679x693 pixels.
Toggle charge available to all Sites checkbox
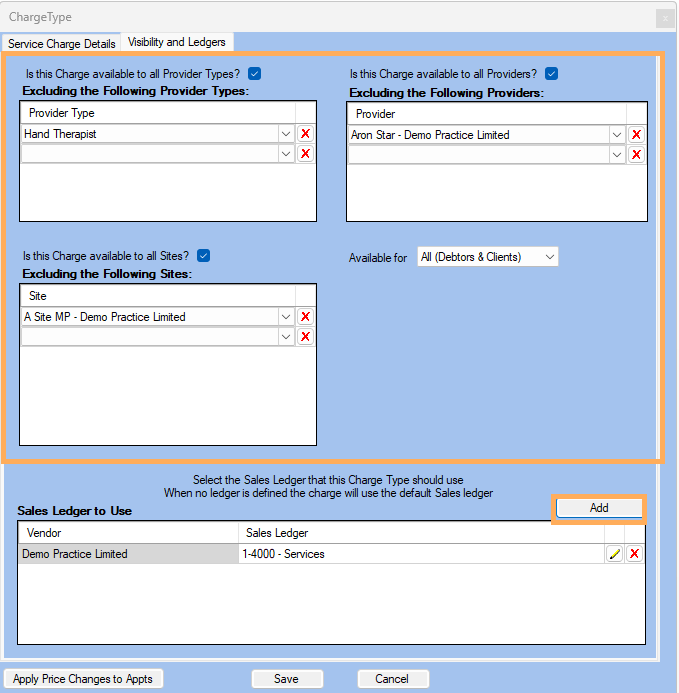coord(204,255)
